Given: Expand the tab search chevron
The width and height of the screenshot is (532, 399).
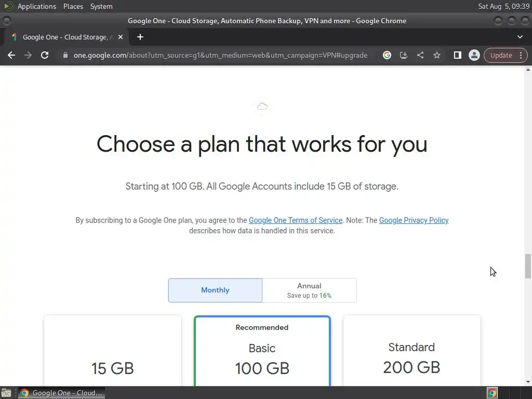Looking at the screenshot, I should pyautogui.click(x=520, y=37).
